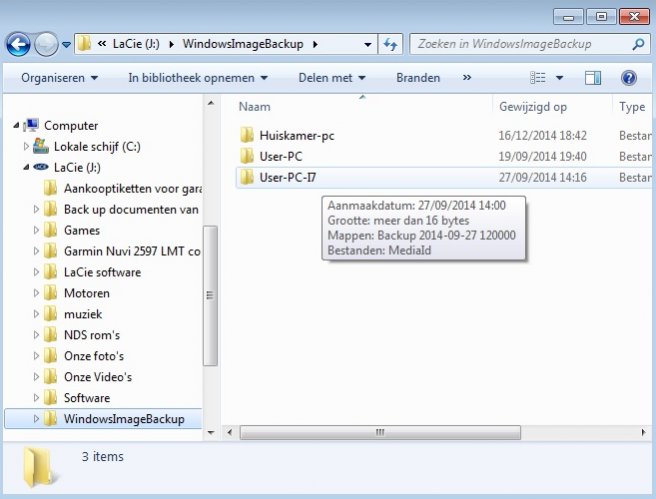Open recent pages dropdown beside navigation arrows
This screenshot has height=499, width=656.
pyautogui.click(x=66, y=44)
